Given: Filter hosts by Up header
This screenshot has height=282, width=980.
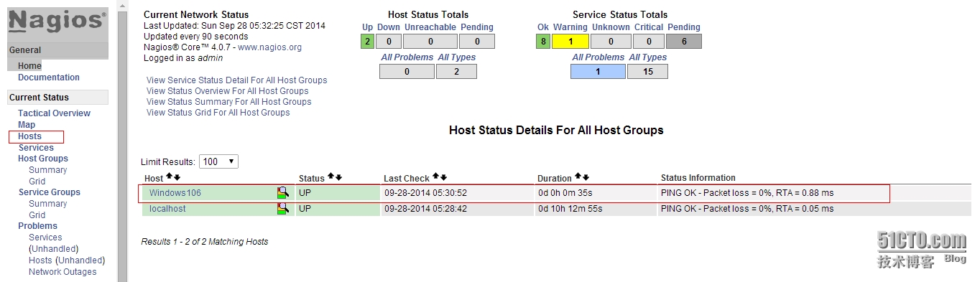Looking at the screenshot, I should (x=367, y=27).
